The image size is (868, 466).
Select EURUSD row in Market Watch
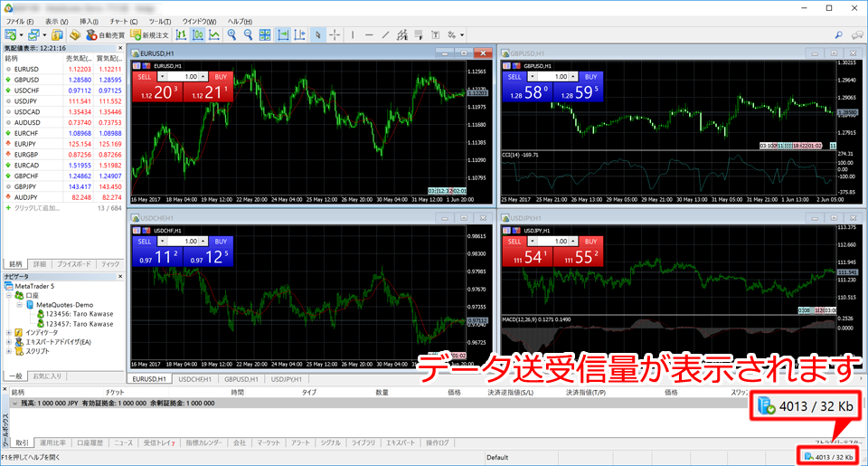click(x=63, y=70)
